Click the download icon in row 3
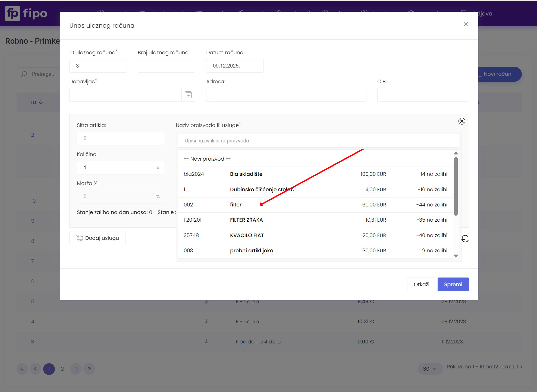This screenshot has width=537, height=392. [206, 342]
